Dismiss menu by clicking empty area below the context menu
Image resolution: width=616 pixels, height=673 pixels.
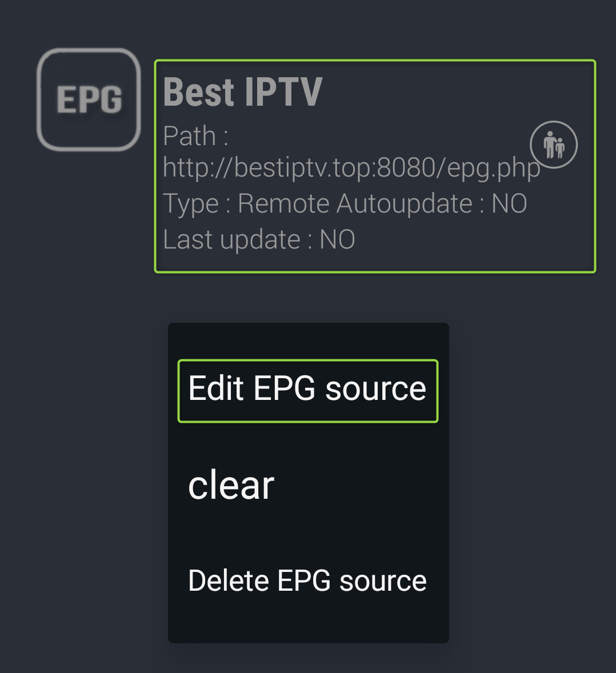(x=308, y=659)
